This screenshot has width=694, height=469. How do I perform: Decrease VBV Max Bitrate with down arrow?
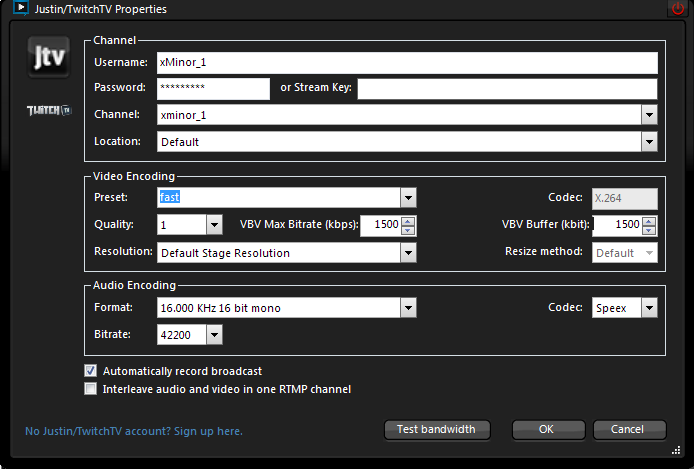[408, 230]
